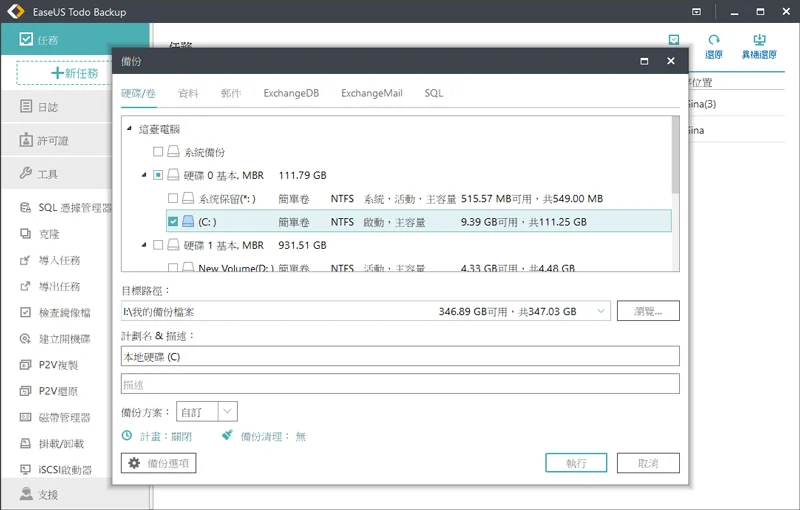This screenshot has height=510, width=800.
Task: Open the 支援 support section
Action: point(56,494)
